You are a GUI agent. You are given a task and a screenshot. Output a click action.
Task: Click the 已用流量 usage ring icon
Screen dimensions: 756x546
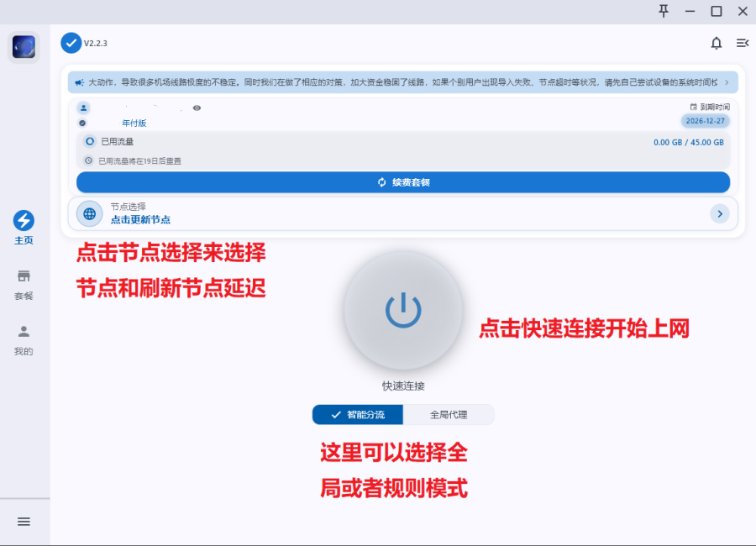click(90, 141)
